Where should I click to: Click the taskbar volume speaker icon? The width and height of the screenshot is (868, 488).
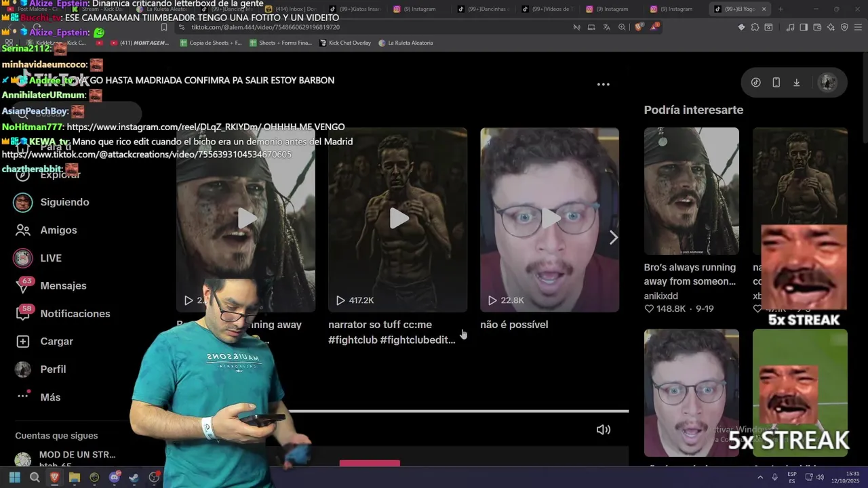(x=819, y=478)
